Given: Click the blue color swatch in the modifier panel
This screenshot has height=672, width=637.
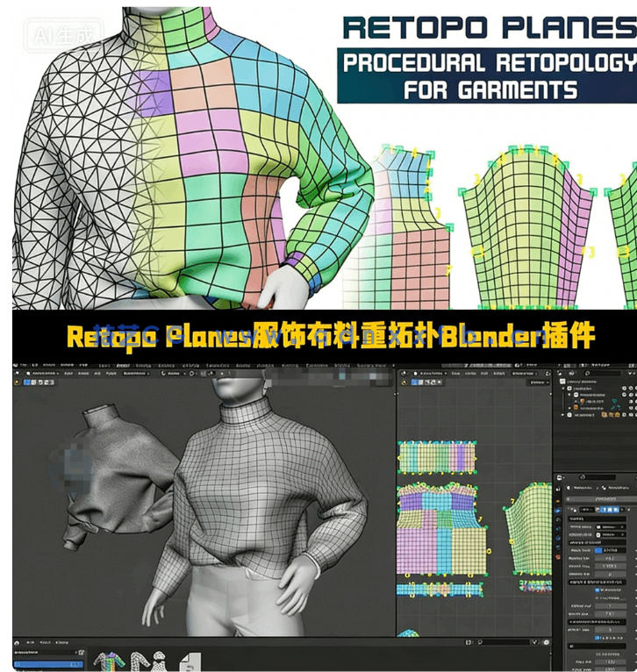Looking at the screenshot, I should 598,550.
